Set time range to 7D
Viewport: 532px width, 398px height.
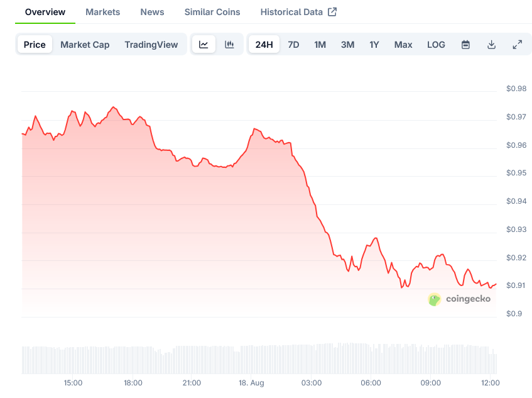pos(293,45)
